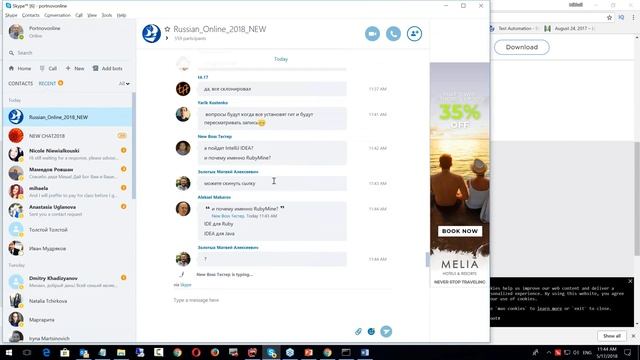The height and width of the screenshot is (360, 640).
Task: Open Action Center notifications icon
Action: (628, 352)
